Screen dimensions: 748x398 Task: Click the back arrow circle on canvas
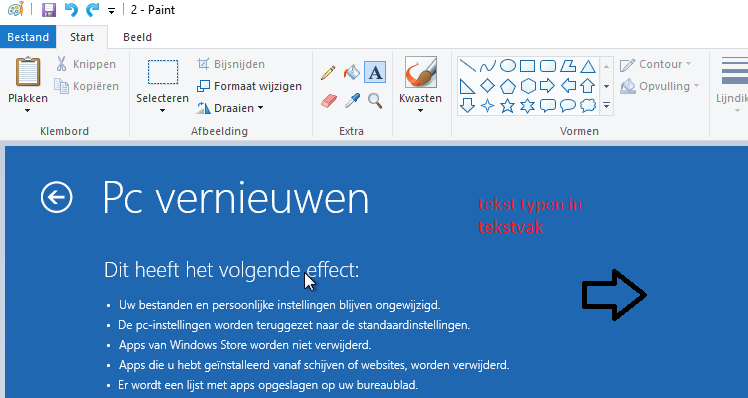tap(57, 197)
